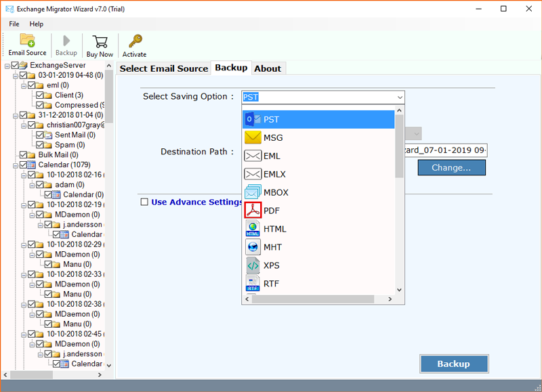
Task: Switch to the About tab
Action: coord(268,68)
